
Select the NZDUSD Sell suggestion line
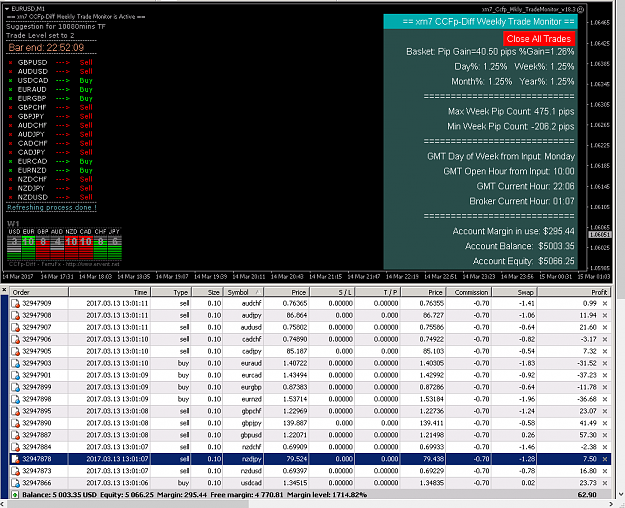[50, 197]
